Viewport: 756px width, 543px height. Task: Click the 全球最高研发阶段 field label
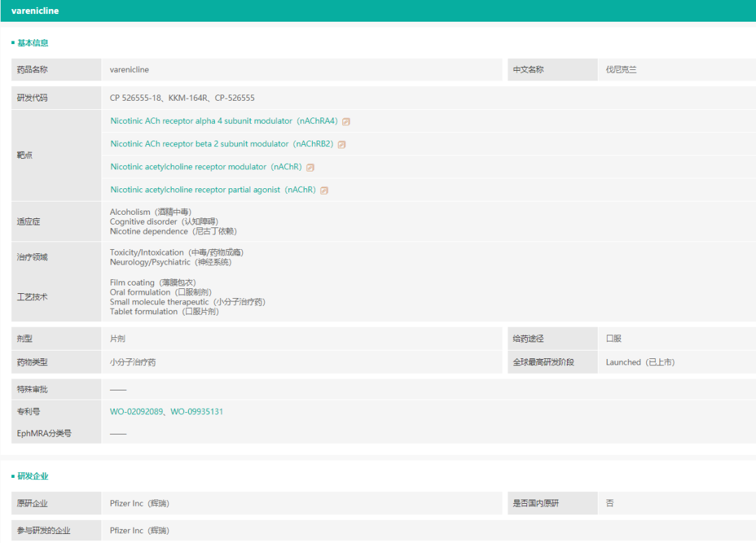tap(543, 362)
